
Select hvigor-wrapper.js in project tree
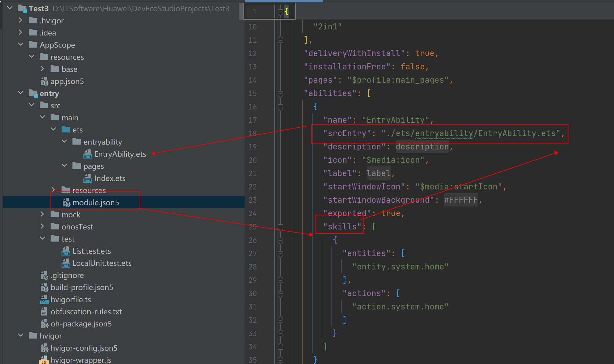tap(81, 360)
